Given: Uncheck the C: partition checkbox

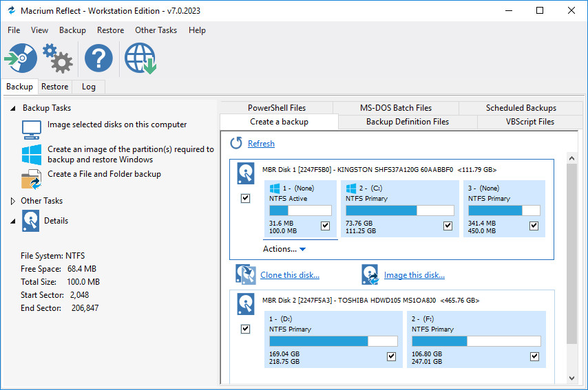Looking at the screenshot, I should pos(448,226).
